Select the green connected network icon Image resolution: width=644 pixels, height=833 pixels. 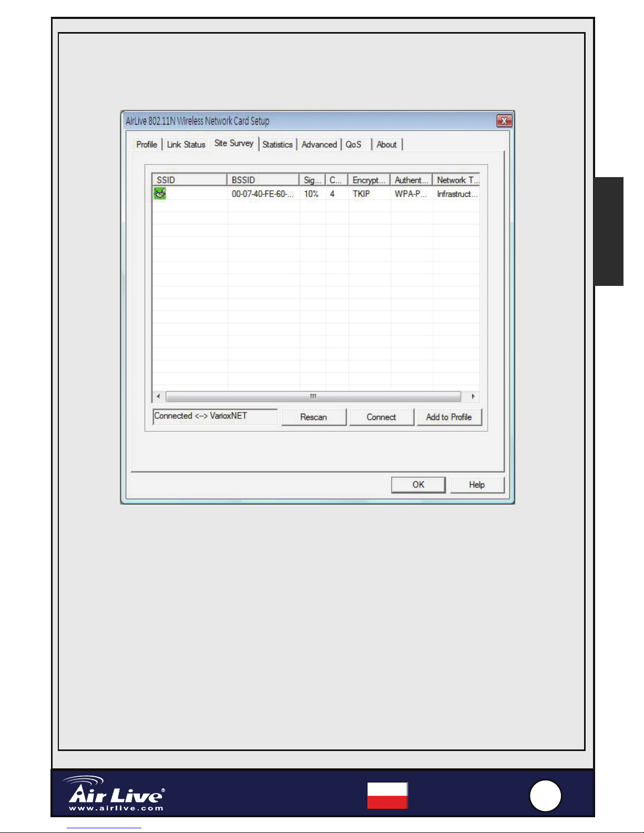(160, 193)
